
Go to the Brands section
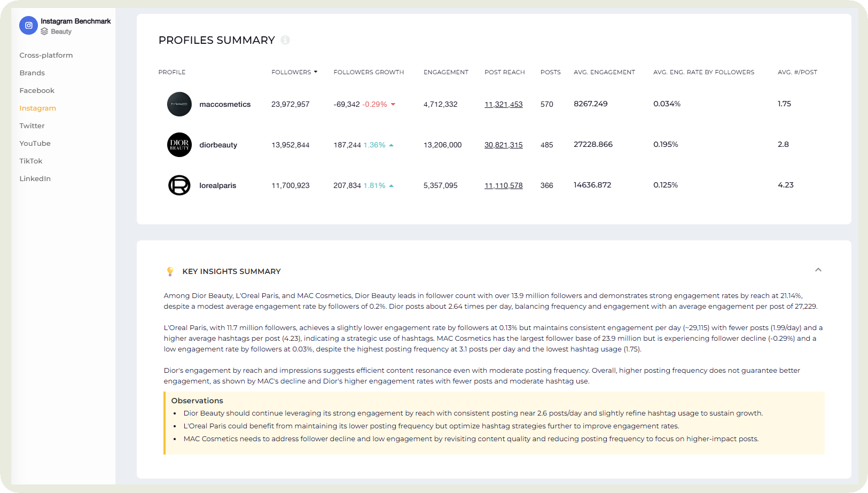click(32, 73)
